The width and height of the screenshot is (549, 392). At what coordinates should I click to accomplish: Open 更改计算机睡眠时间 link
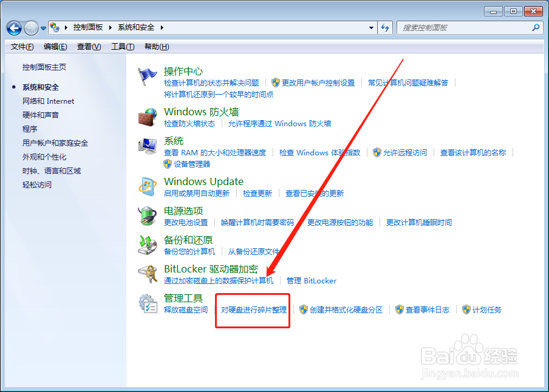pyautogui.click(x=419, y=223)
